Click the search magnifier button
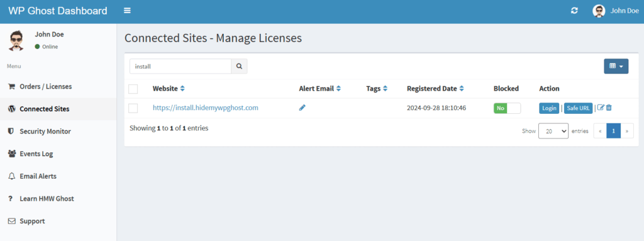This screenshot has height=241, width=644. 239,66
